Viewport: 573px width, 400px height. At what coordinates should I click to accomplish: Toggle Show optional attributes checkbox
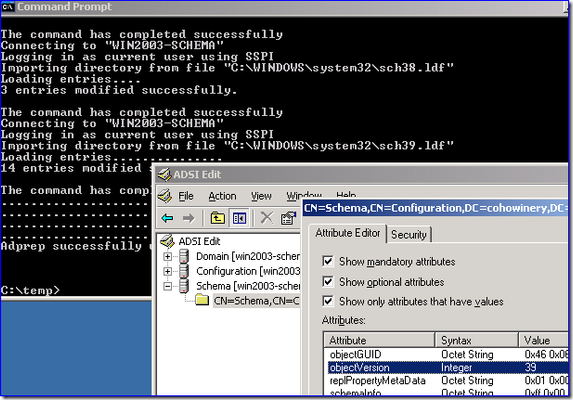[x=328, y=282]
